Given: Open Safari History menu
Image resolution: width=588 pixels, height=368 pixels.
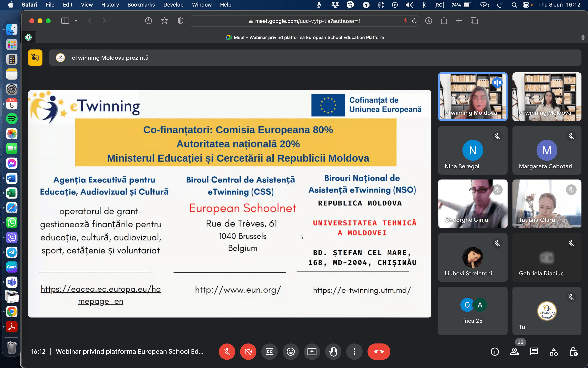Looking at the screenshot, I should [110, 5].
